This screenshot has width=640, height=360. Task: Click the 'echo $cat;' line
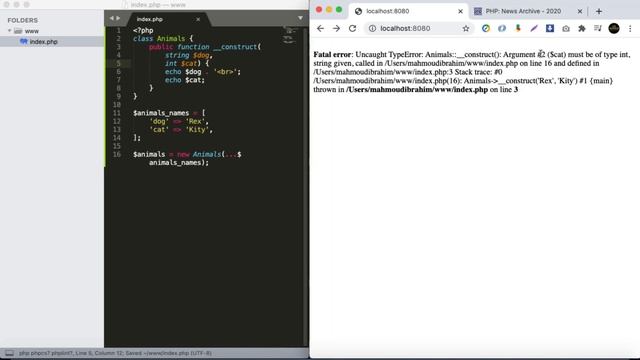point(185,80)
